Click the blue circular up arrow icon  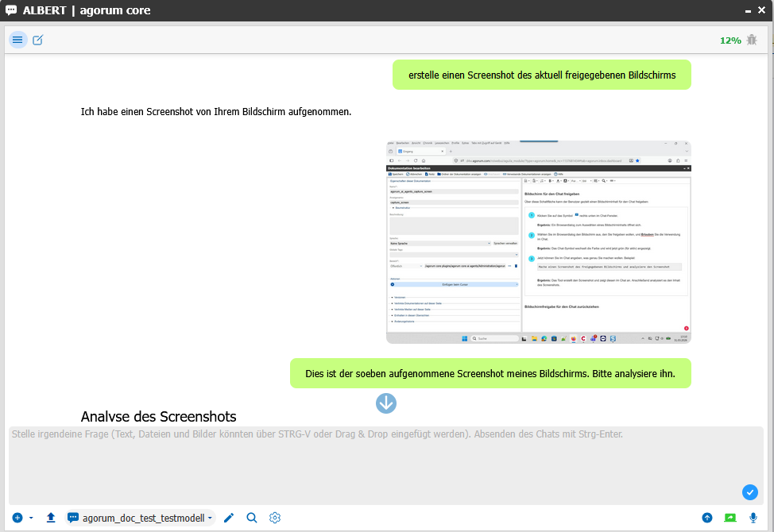coord(707,518)
